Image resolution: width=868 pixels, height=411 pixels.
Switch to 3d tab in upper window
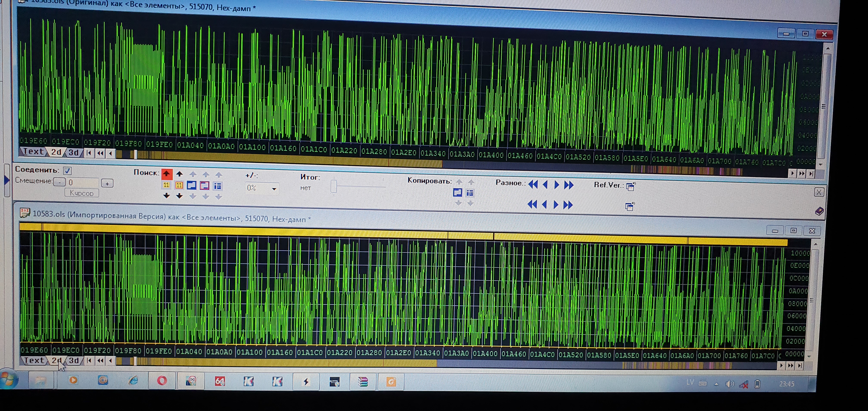coord(73,153)
